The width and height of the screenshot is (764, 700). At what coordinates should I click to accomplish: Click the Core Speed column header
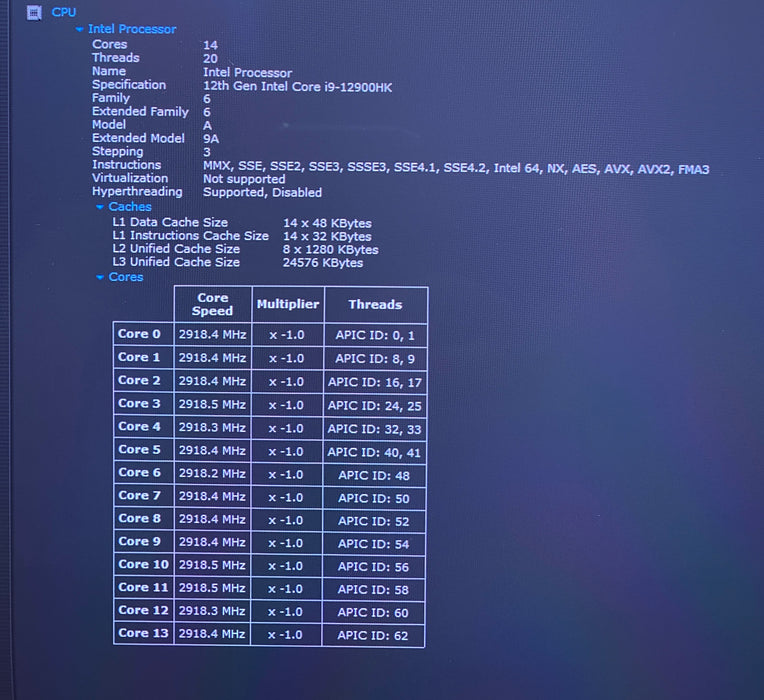click(212, 304)
